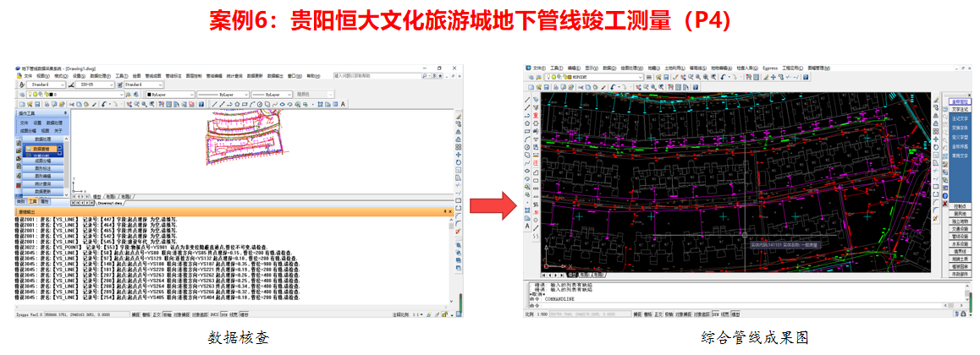Open layer dropdown in right CAD window
The height and width of the screenshot is (355, 980).
click(594, 77)
